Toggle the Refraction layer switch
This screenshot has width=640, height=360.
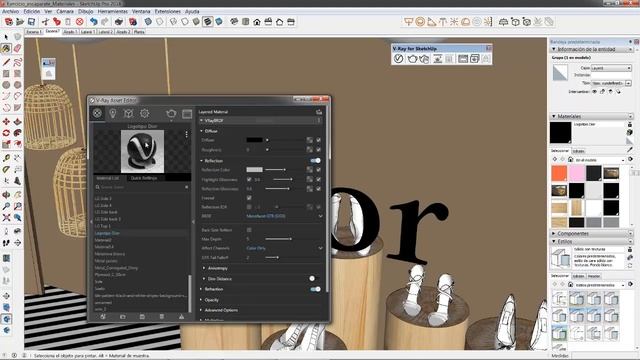click(x=315, y=289)
